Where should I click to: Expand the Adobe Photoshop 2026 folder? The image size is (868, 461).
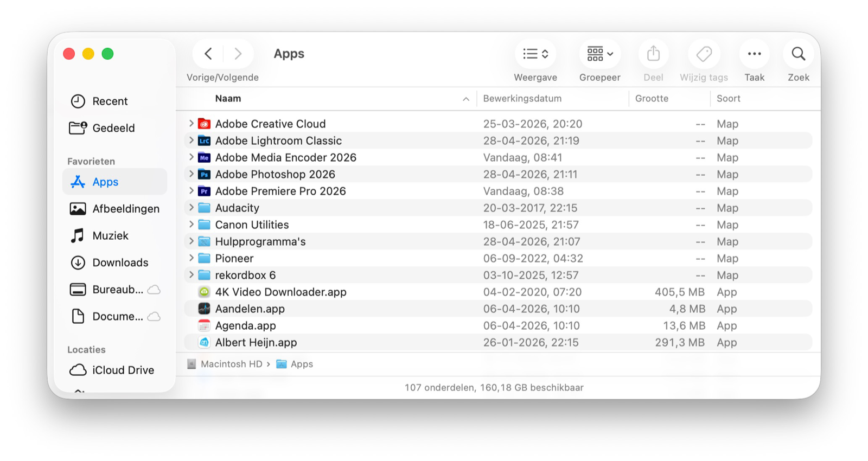click(x=191, y=174)
